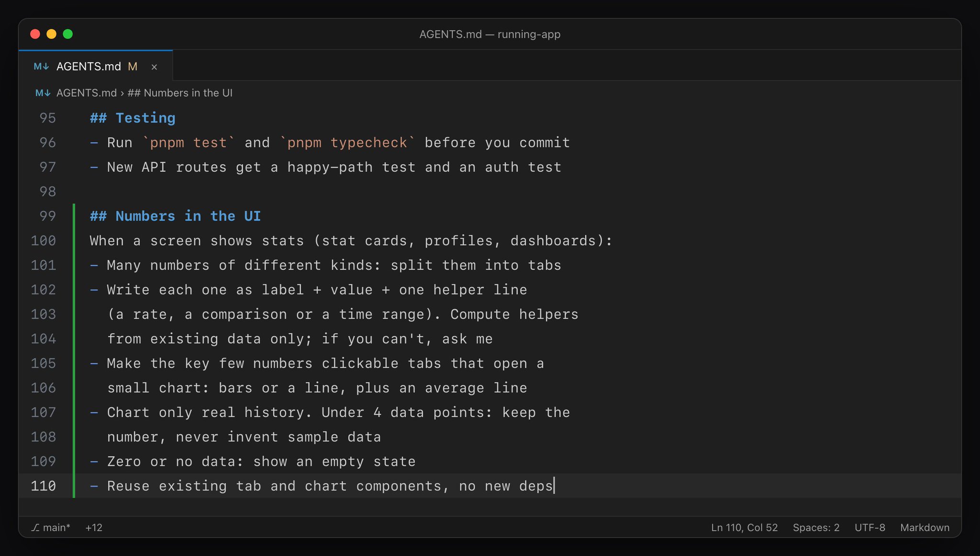This screenshot has width=980, height=556.
Task: Change language mode from Markdown
Action: coord(924,527)
